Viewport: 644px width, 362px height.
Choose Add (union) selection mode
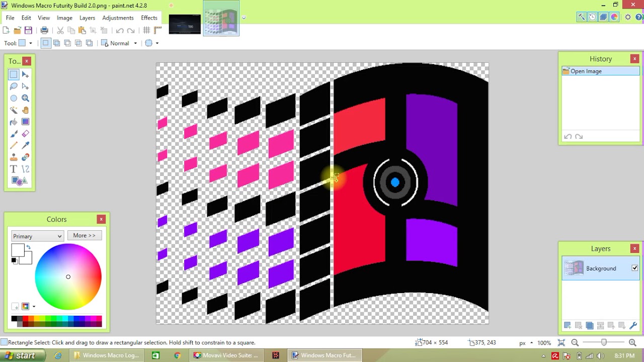56,43
